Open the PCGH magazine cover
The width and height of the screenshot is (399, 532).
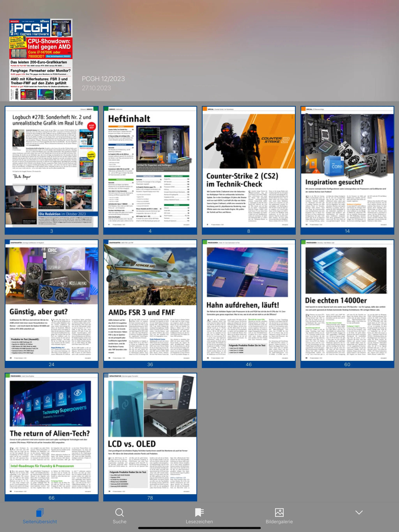click(x=41, y=60)
